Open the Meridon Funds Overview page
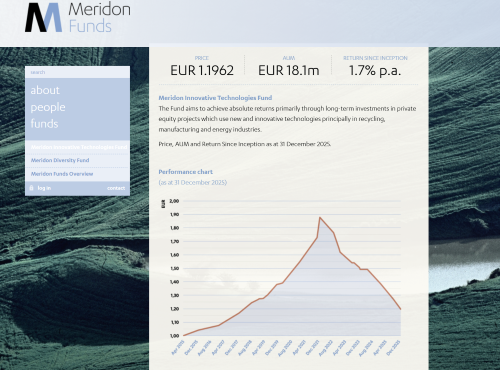Viewport: 500px width, 370px height. pyautogui.click(x=62, y=174)
